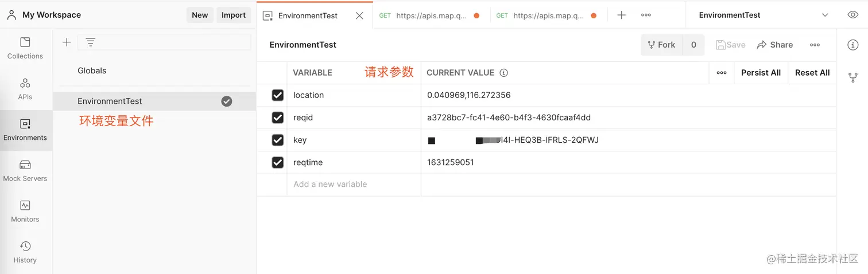Image resolution: width=868 pixels, height=274 pixels.
Task: Click the key variable name cell
Action: 354,140
